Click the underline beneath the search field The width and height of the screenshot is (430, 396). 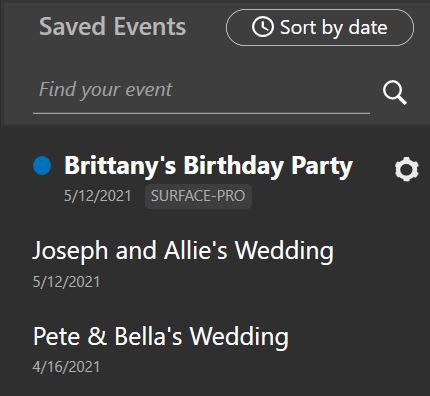[x=201, y=113]
